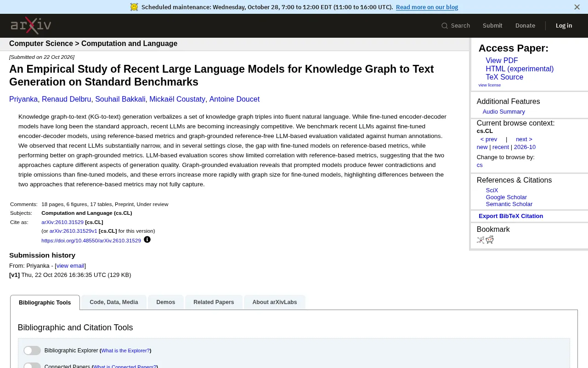Click the Computation and Language (cs.CL) subject

(87, 213)
